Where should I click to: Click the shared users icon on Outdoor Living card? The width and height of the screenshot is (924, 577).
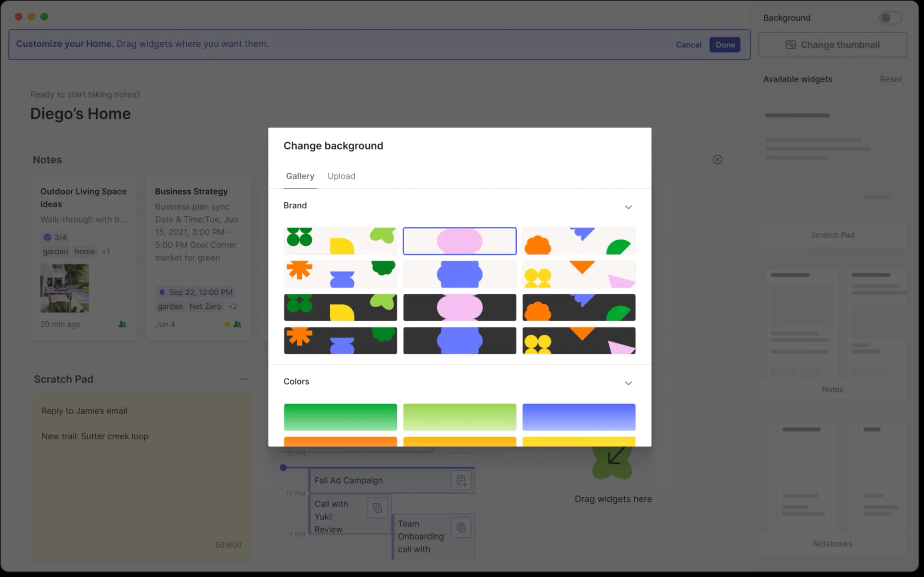[123, 324]
